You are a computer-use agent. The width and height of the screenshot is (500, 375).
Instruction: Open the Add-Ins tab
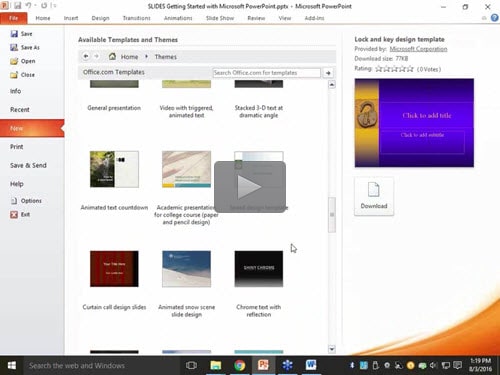[x=314, y=18]
